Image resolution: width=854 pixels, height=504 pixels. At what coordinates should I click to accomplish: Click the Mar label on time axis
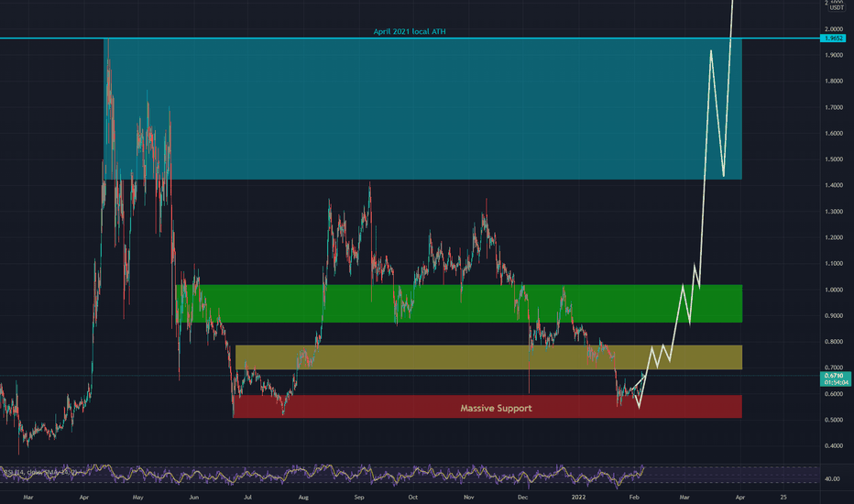(28, 497)
